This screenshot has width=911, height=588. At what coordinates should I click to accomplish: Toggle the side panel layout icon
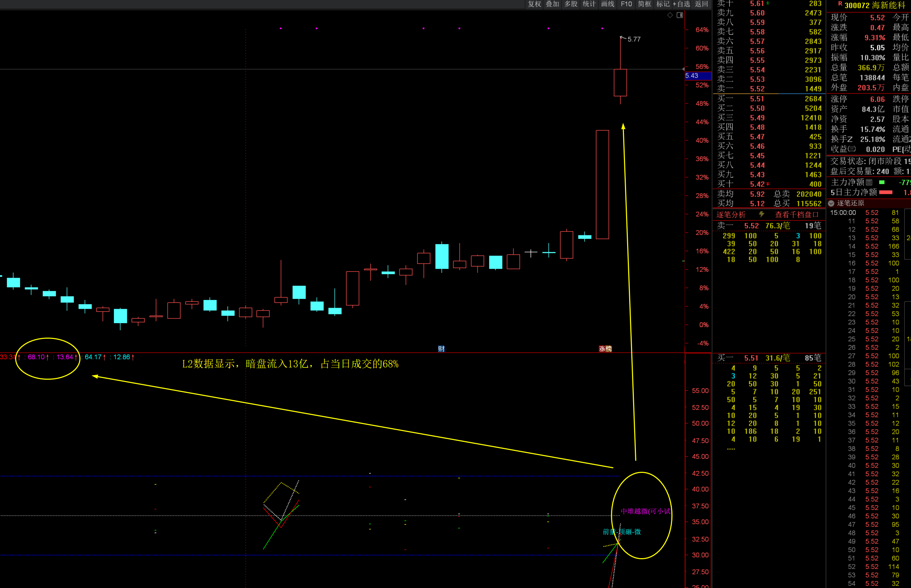point(679,15)
